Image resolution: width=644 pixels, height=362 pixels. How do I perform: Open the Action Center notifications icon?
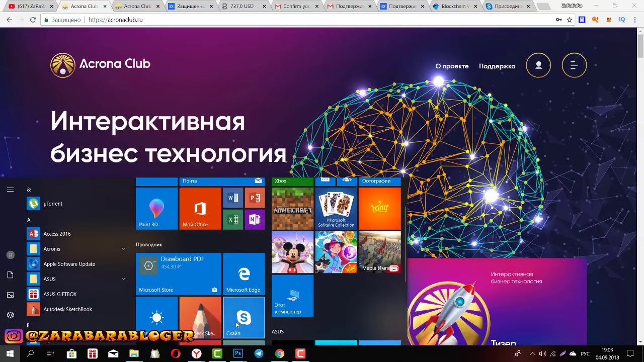point(630,353)
